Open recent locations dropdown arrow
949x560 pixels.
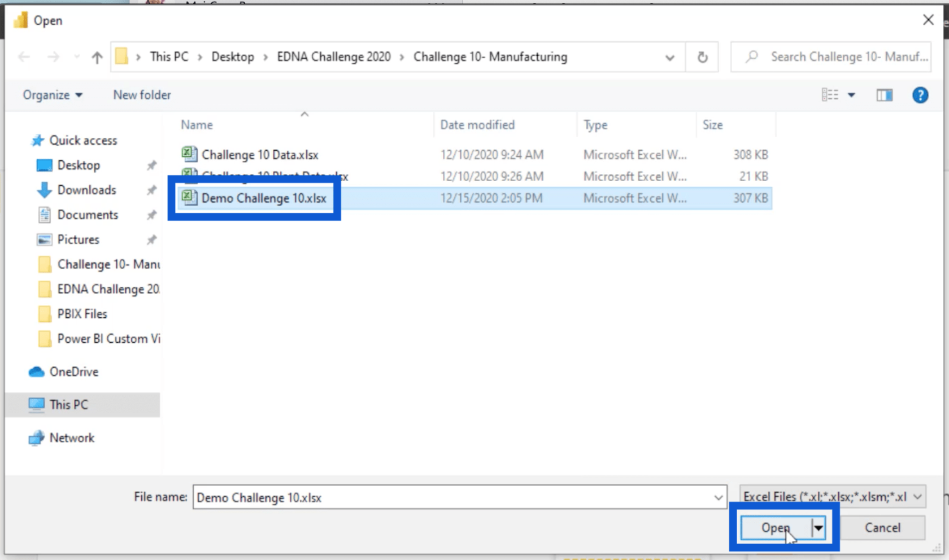pyautogui.click(x=77, y=57)
